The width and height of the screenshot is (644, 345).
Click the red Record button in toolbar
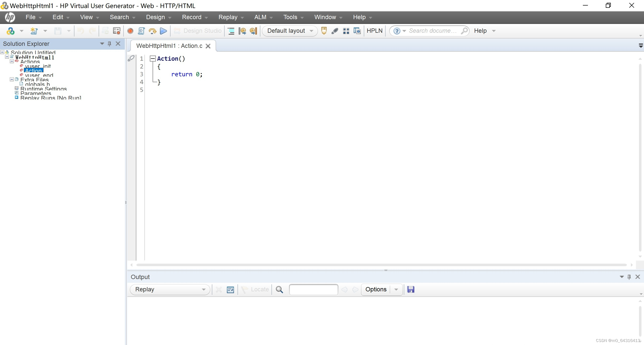pos(130,31)
